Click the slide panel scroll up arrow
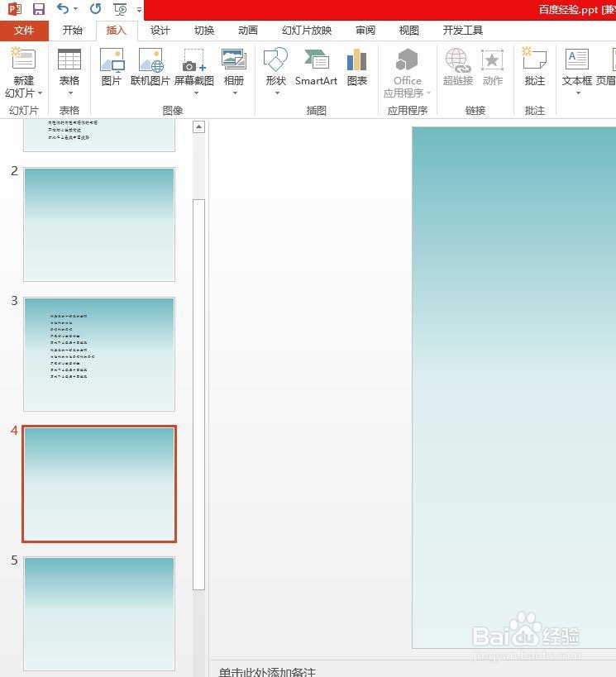 tap(198, 126)
